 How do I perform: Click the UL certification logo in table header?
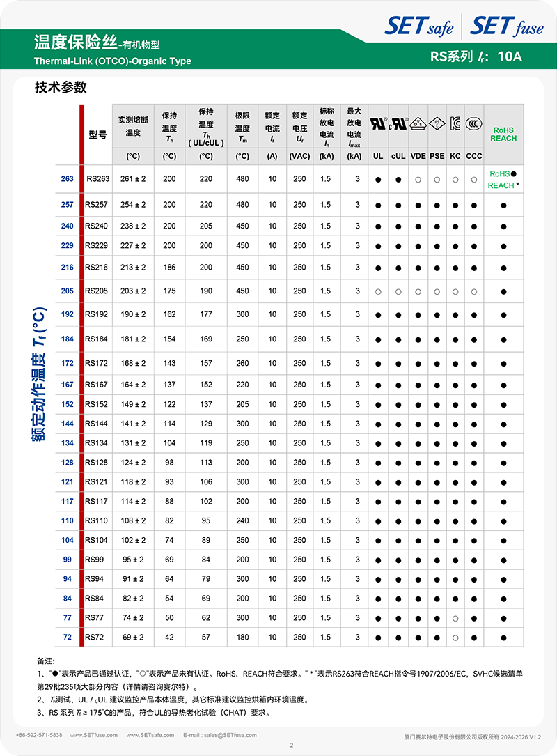pos(378,123)
